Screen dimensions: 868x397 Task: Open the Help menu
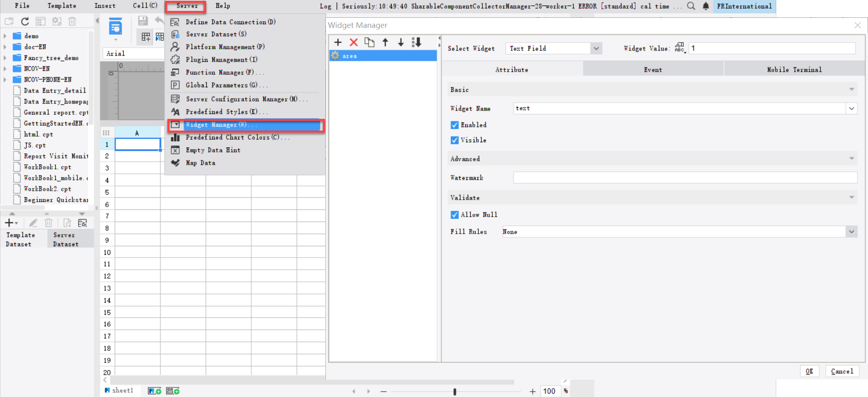(223, 6)
